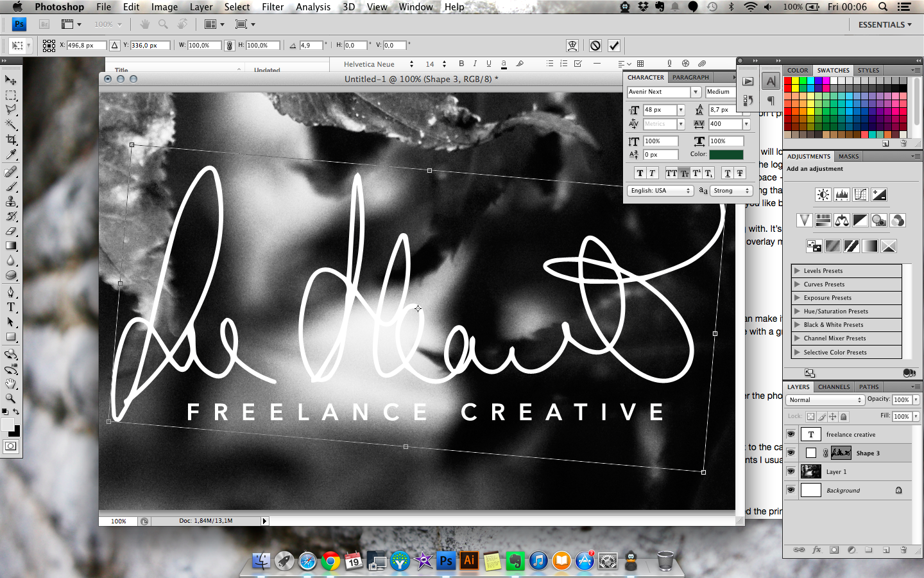
Task: Open the Filter menu
Action: point(273,7)
